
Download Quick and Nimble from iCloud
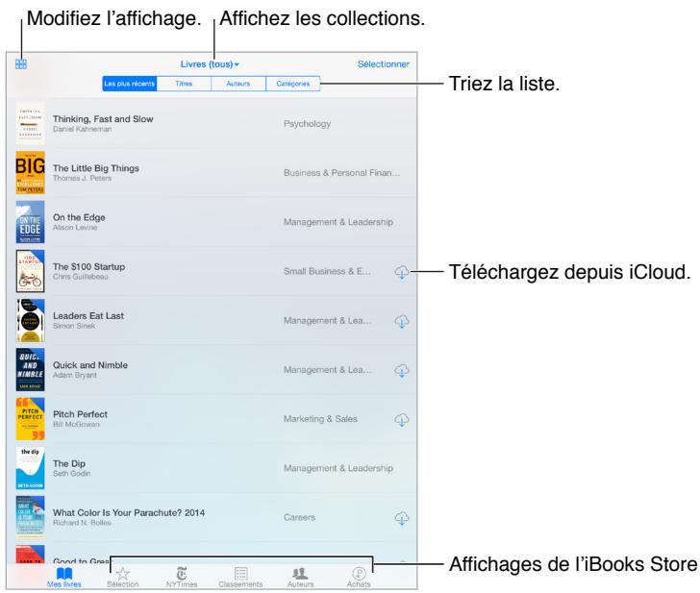(x=402, y=370)
